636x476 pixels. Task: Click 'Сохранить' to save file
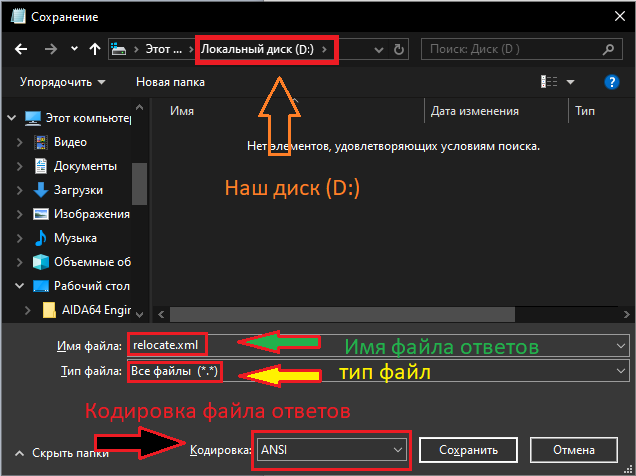468,450
